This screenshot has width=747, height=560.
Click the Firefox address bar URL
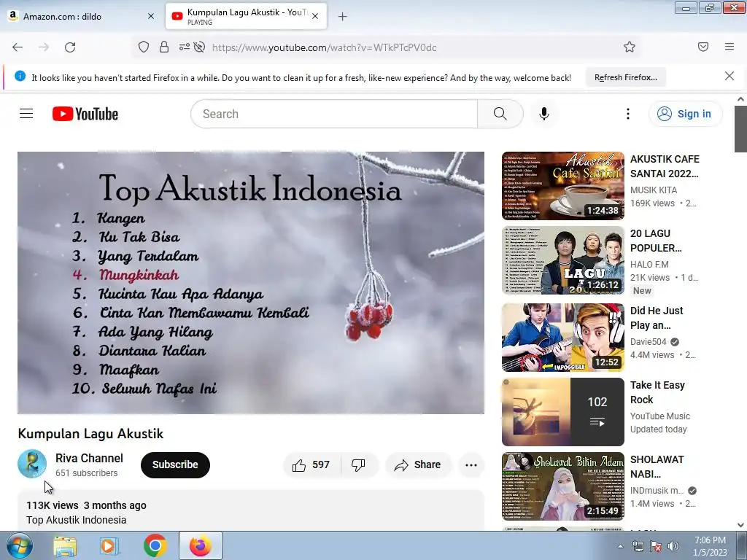324,47
